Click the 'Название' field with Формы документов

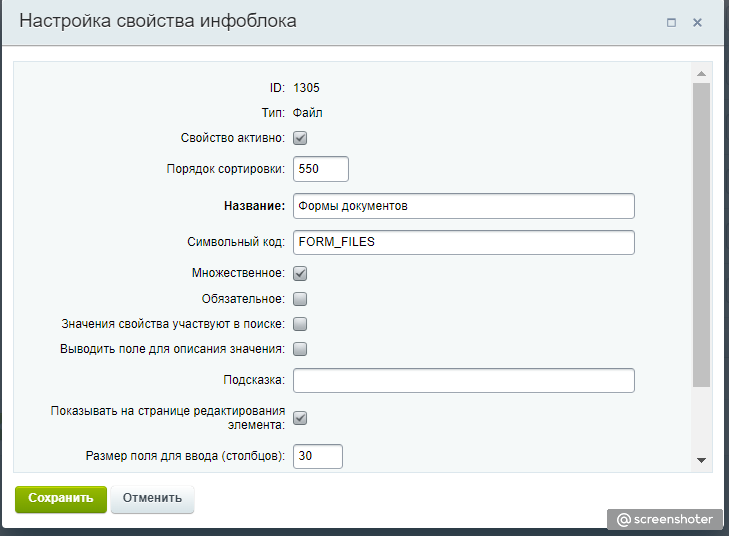point(464,206)
